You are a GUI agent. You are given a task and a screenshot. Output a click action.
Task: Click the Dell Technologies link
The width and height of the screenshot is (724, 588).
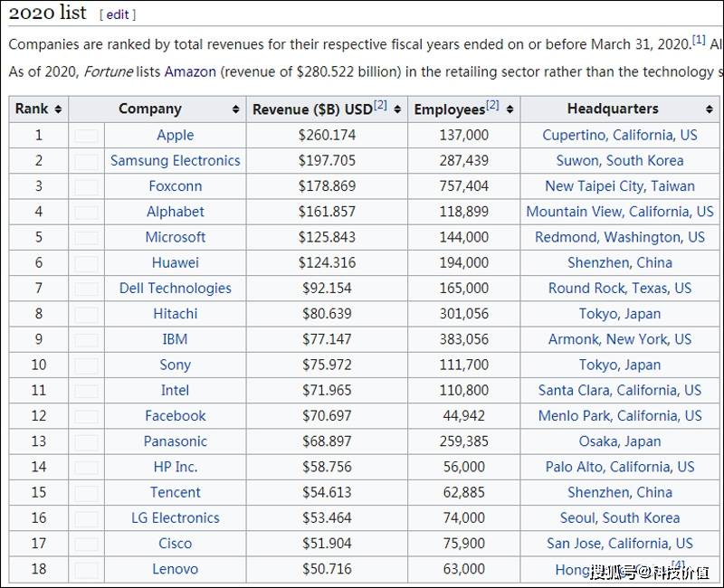[x=175, y=288]
